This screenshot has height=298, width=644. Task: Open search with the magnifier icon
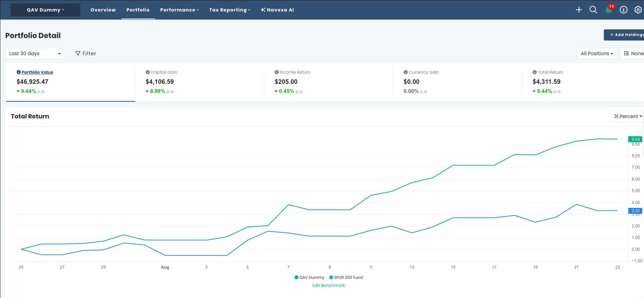pos(593,10)
